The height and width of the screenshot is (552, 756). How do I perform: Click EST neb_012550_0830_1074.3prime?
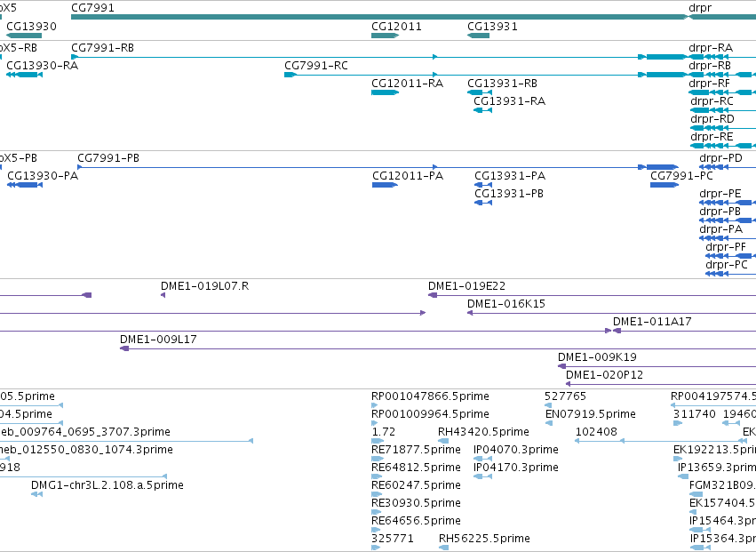pyautogui.click(x=4, y=459)
